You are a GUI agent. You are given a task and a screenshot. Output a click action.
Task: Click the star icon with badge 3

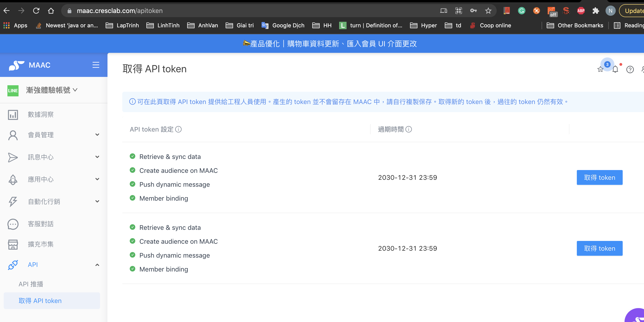click(x=600, y=69)
